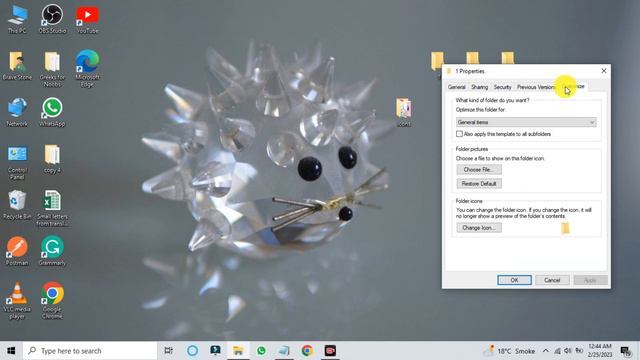
Task: Open Task View on the taskbar
Action: (168, 351)
